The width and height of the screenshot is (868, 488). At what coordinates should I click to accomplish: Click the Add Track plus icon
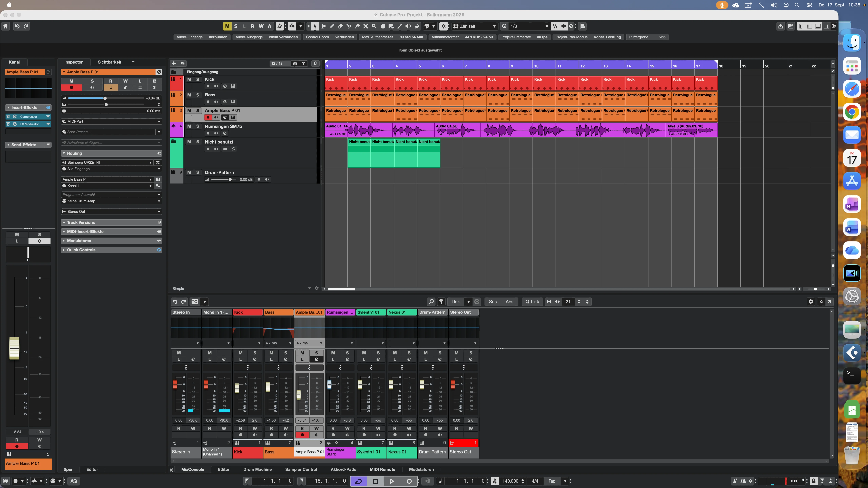point(174,63)
